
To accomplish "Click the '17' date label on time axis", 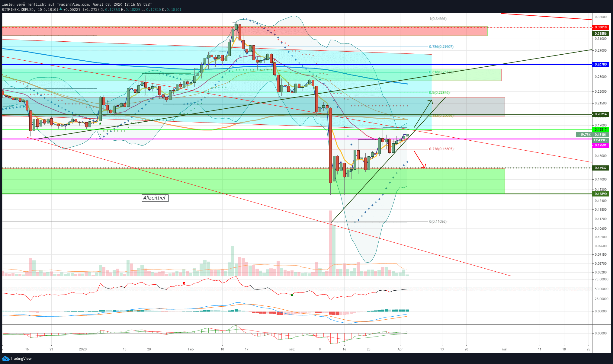I will 247,349.
